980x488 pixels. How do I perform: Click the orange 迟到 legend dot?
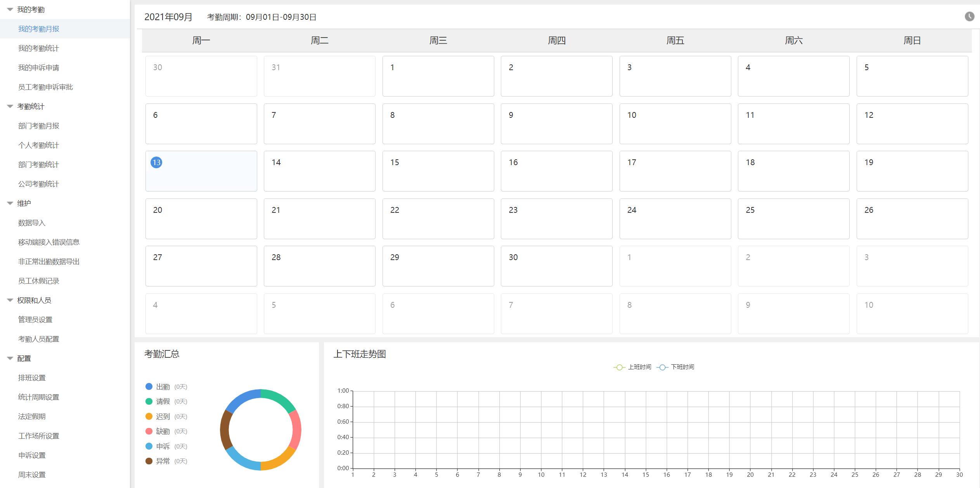[149, 416]
